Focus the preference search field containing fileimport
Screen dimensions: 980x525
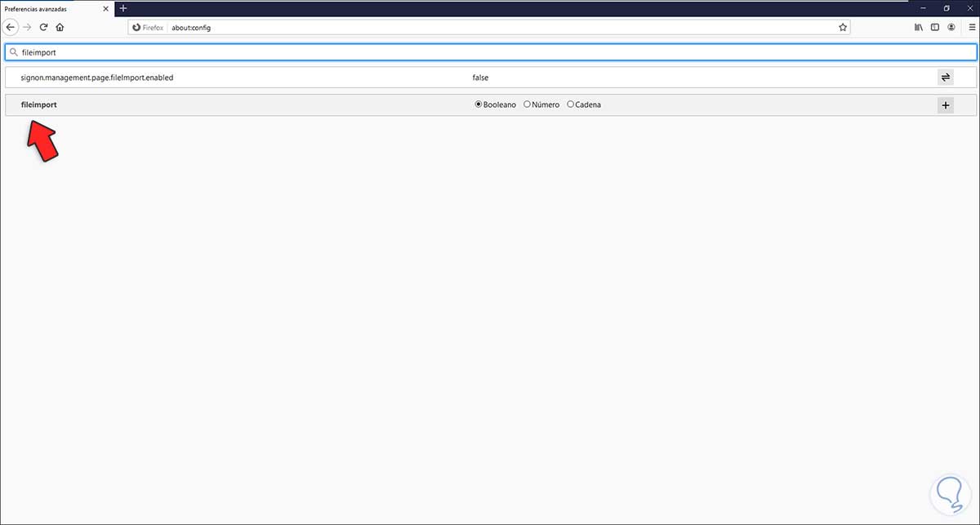pos(490,51)
